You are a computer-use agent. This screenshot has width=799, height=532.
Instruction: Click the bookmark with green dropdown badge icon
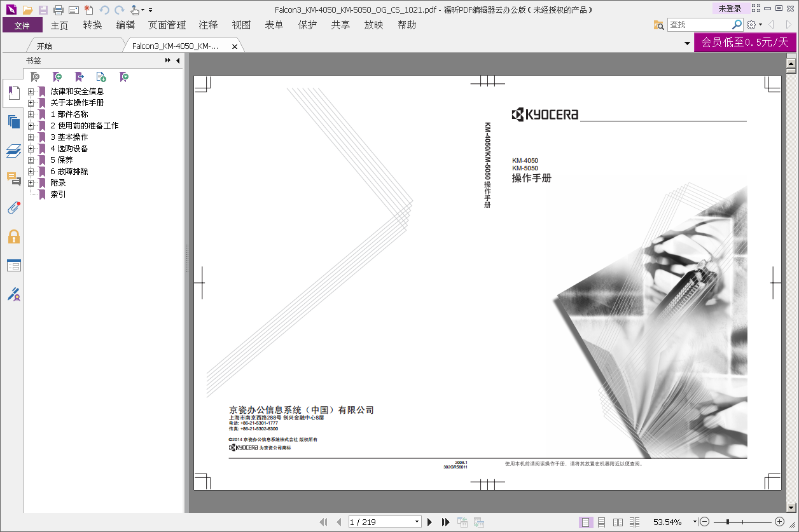pyautogui.click(x=125, y=77)
